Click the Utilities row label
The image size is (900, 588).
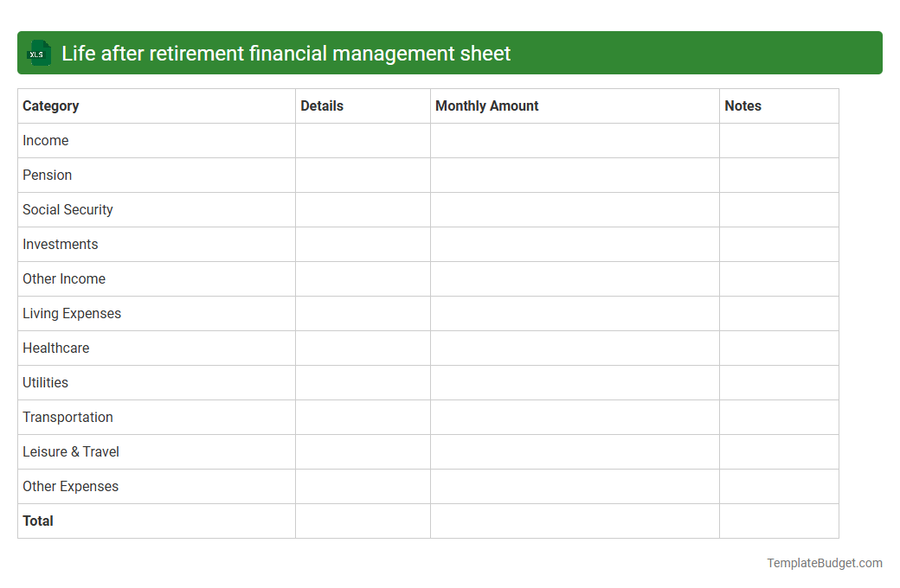[45, 382]
